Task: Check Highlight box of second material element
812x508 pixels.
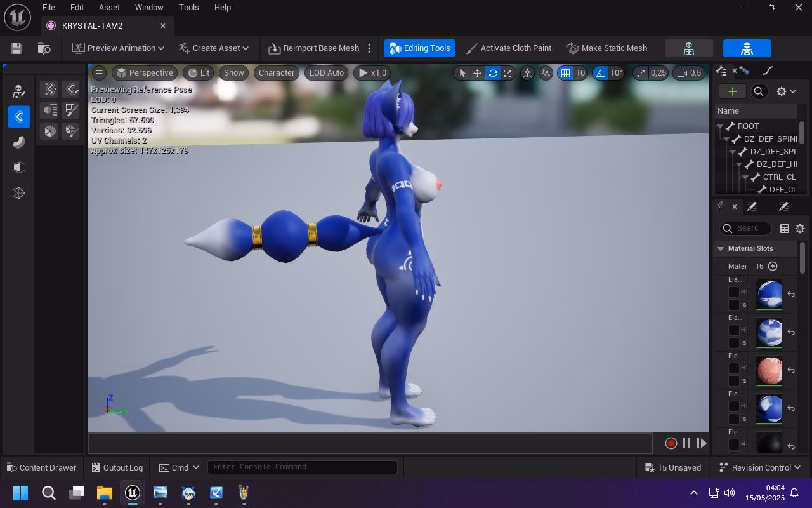Action: pos(734,330)
